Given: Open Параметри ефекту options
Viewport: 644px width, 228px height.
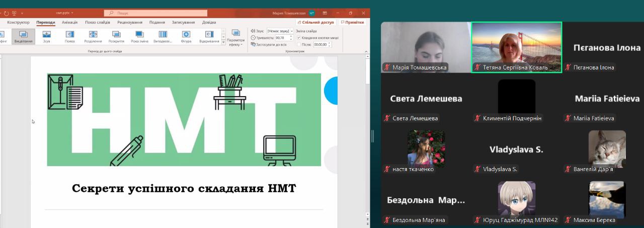Looking at the screenshot, I should point(235,38).
